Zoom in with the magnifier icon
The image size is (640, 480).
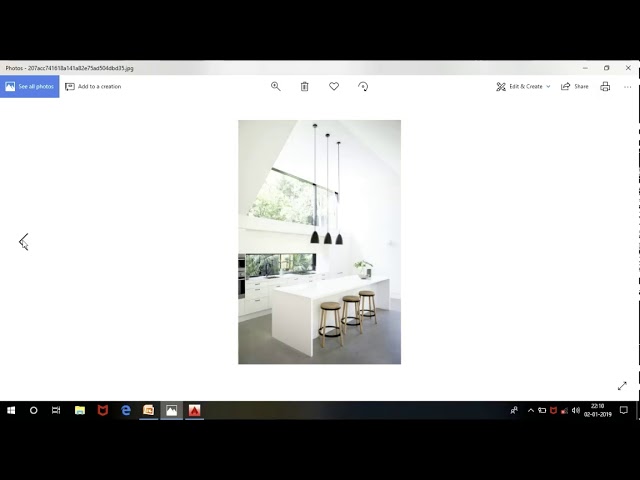coord(276,87)
